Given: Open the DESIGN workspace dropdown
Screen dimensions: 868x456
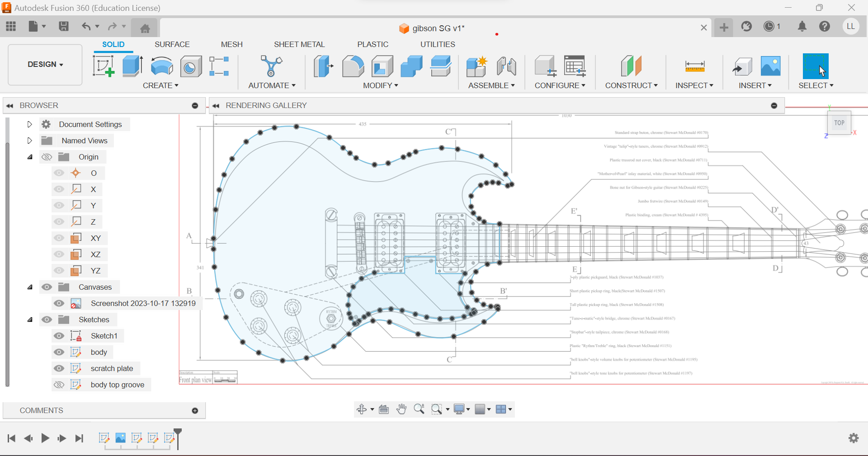Looking at the screenshot, I should 45,65.
